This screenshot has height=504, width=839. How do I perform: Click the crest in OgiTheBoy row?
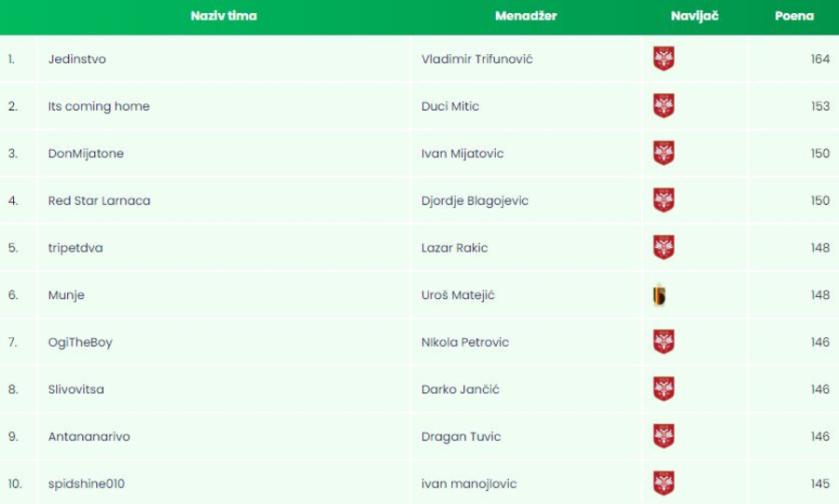click(664, 342)
